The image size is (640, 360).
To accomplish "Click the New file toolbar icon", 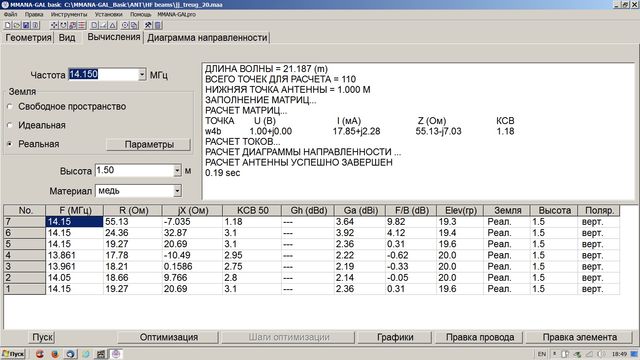I will (7, 25).
